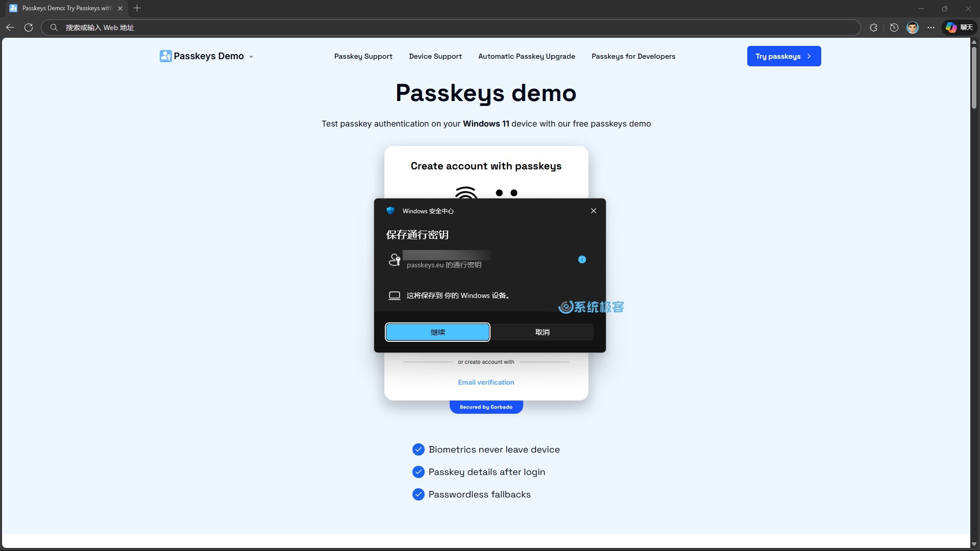
Task: Open Automatic Passkey Upgrade page
Action: point(526,57)
